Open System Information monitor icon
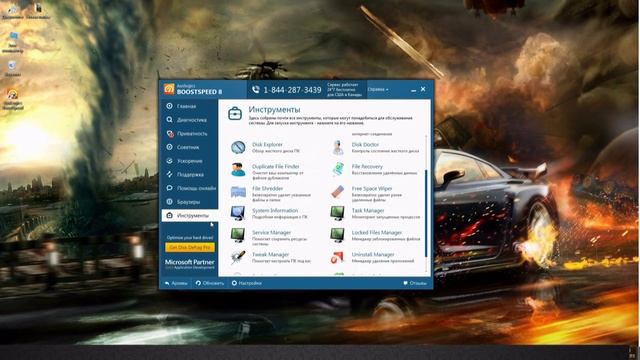This screenshot has width=640, height=360. [x=238, y=213]
